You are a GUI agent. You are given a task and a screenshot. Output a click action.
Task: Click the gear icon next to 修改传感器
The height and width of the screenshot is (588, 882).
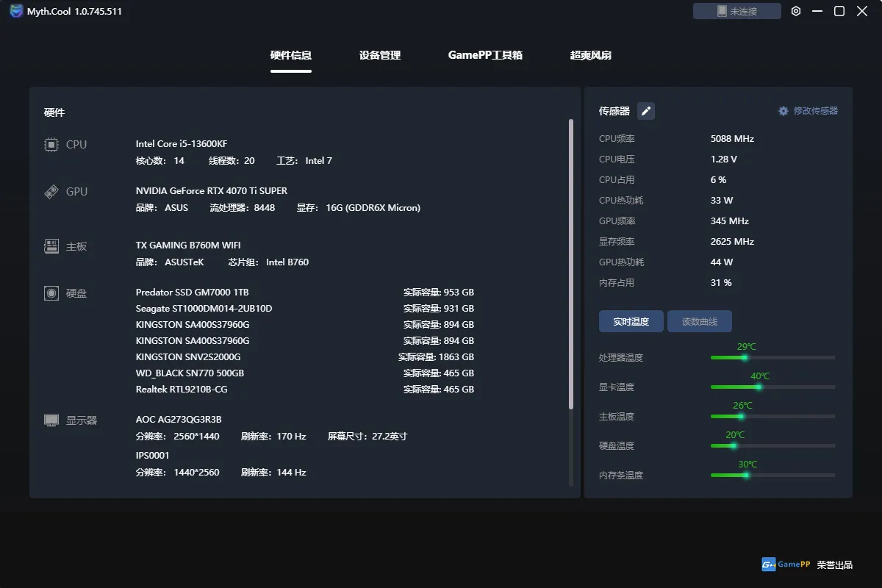pos(784,111)
